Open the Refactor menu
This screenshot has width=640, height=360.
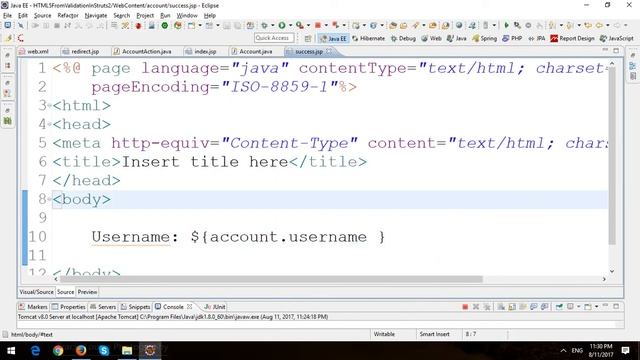(68, 15)
